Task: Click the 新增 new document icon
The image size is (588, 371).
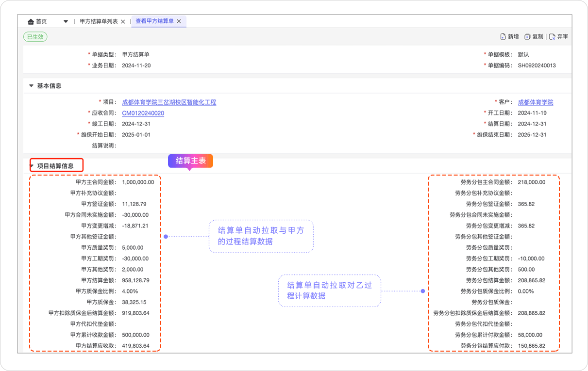Action: click(503, 37)
